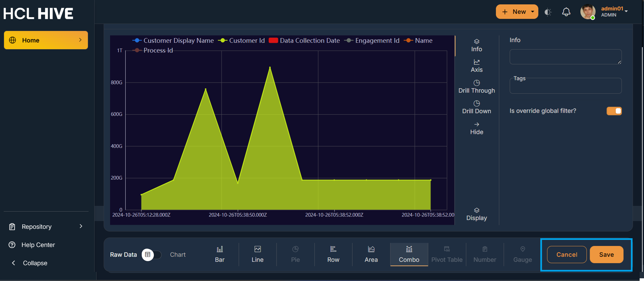
Task: Choose the Row chart type
Action: pos(333,254)
